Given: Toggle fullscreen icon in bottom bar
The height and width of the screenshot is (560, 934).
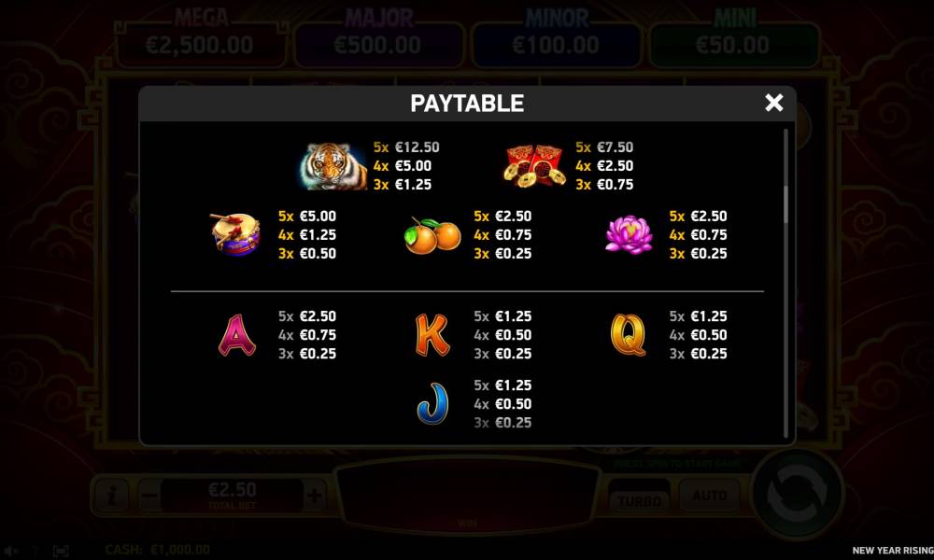Looking at the screenshot, I should (60, 551).
